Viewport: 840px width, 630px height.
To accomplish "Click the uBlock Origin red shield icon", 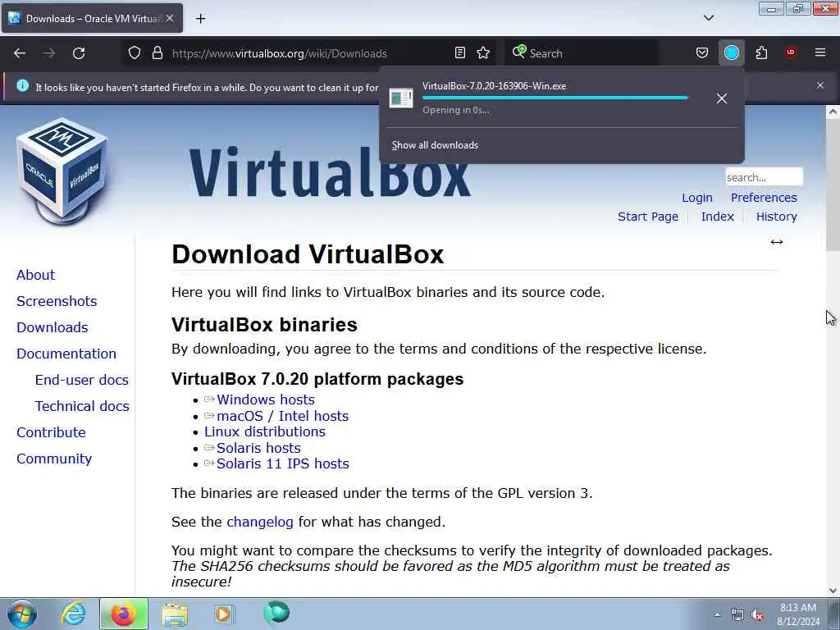I will tap(791, 52).
